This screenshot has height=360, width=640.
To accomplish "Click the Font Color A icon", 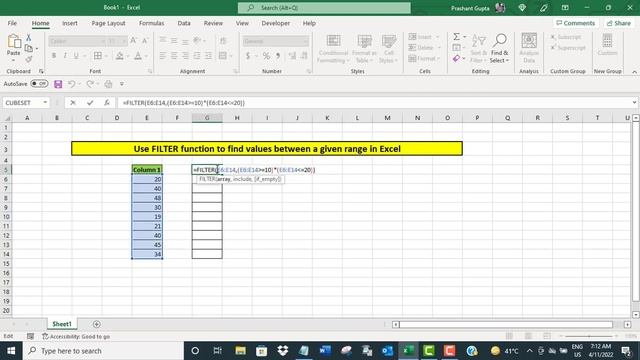I will (x=138, y=56).
